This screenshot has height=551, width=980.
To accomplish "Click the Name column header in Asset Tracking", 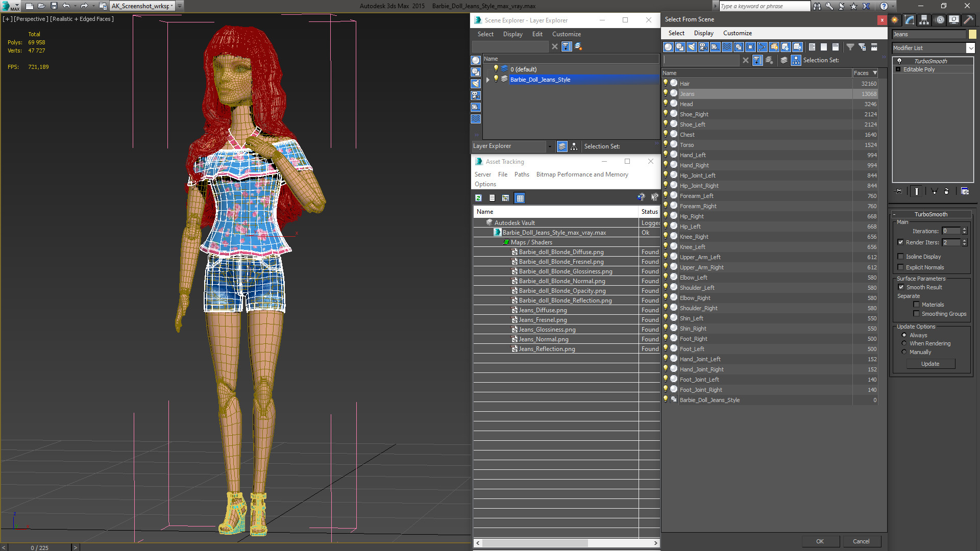I will click(556, 212).
